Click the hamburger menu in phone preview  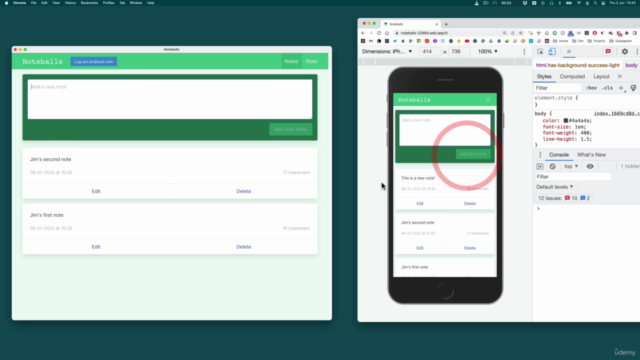(x=488, y=100)
